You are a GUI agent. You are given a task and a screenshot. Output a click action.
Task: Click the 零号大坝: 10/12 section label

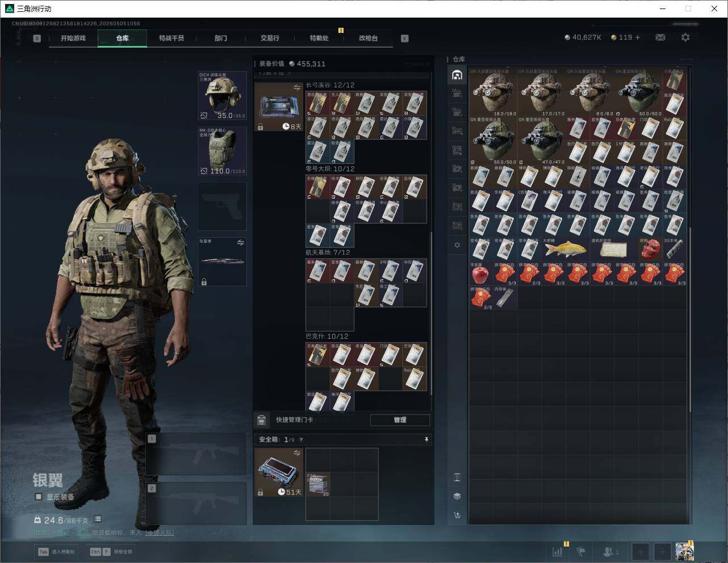pyautogui.click(x=330, y=169)
